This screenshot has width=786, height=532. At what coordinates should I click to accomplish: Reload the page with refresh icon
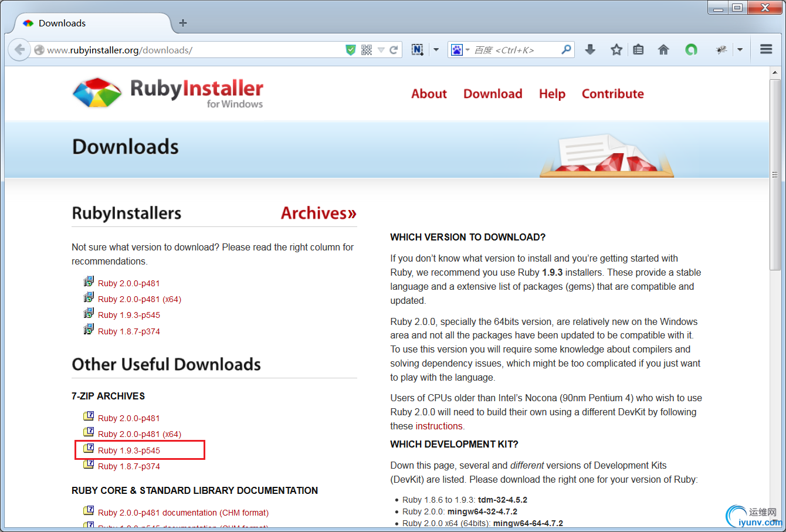[394, 50]
